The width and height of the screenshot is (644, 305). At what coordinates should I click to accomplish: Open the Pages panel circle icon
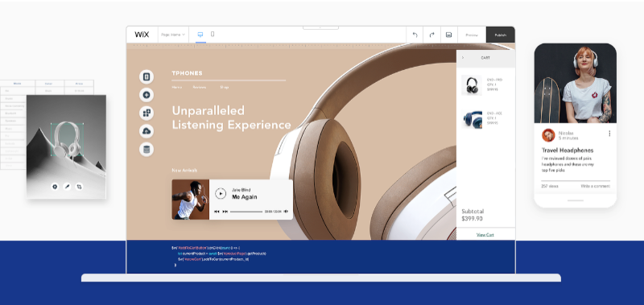pyautogui.click(x=147, y=76)
